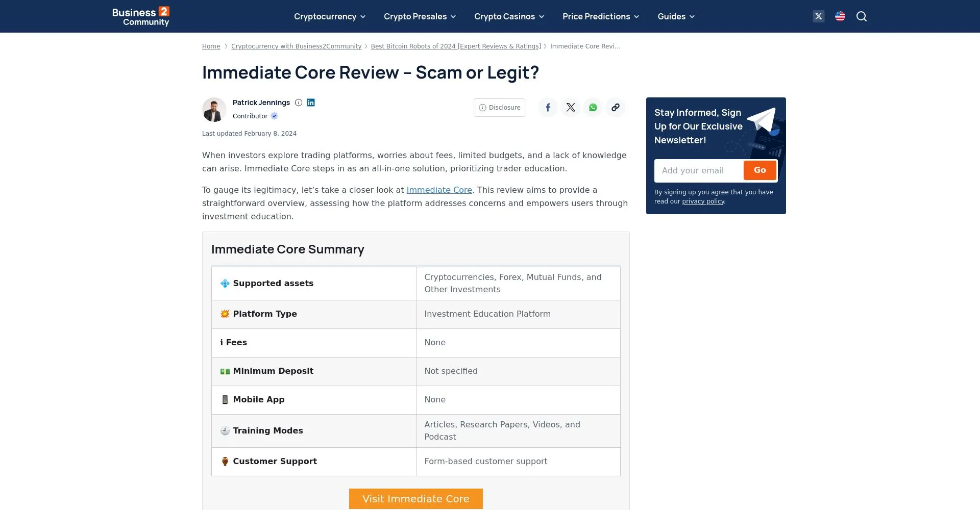Image resolution: width=980 pixels, height=510 pixels.
Task: Click the Platform Type burst icon
Action: (225, 314)
